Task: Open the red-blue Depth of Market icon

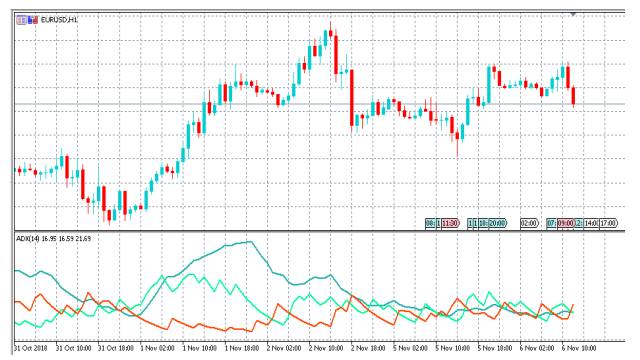Action: (x=33, y=20)
